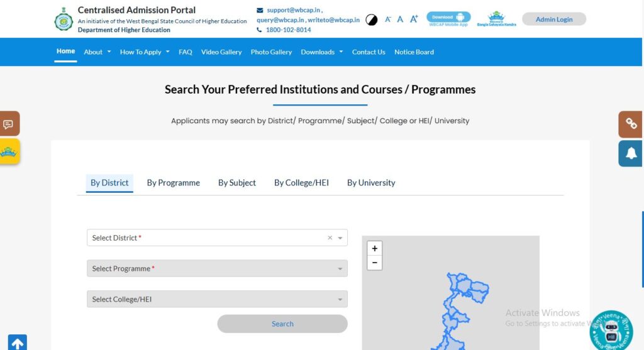644x350 pixels.
Task: Switch to the By Subject tab
Action: tap(237, 183)
